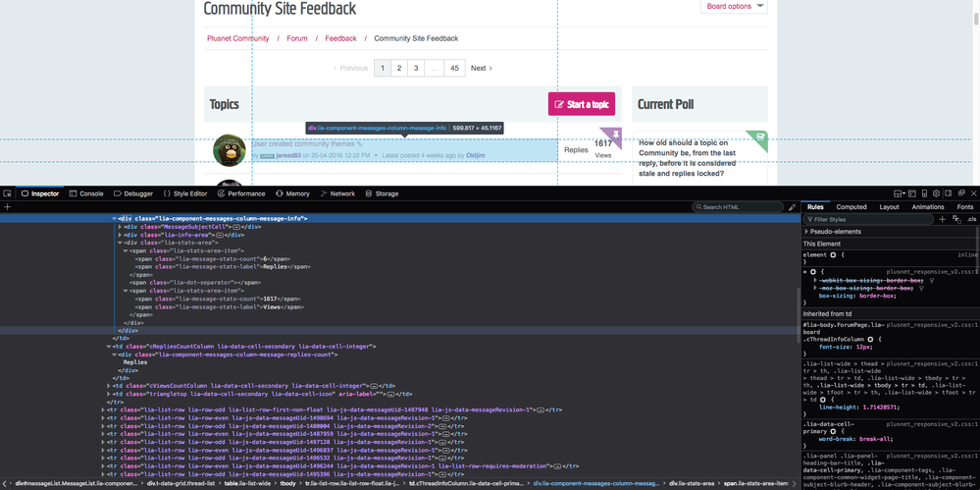Activate the element picker icon
980x490 pixels.
(7, 193)
